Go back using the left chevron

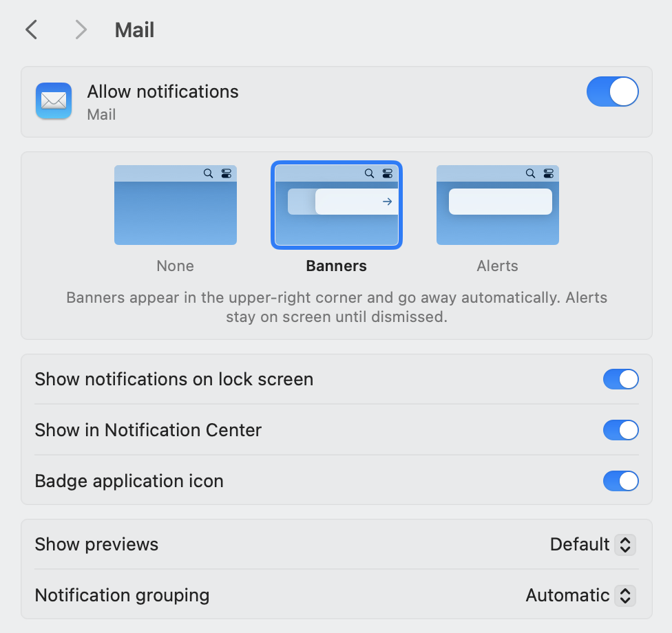point(31,30)
